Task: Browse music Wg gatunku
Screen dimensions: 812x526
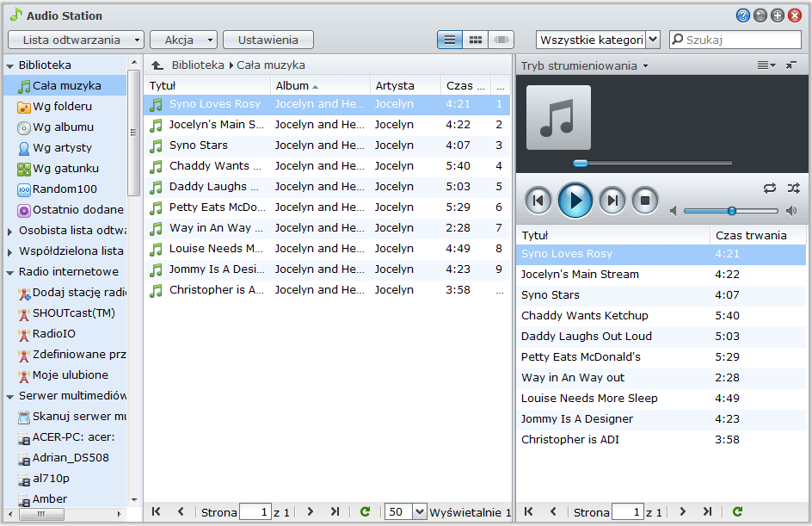Action: coord(65,169)
